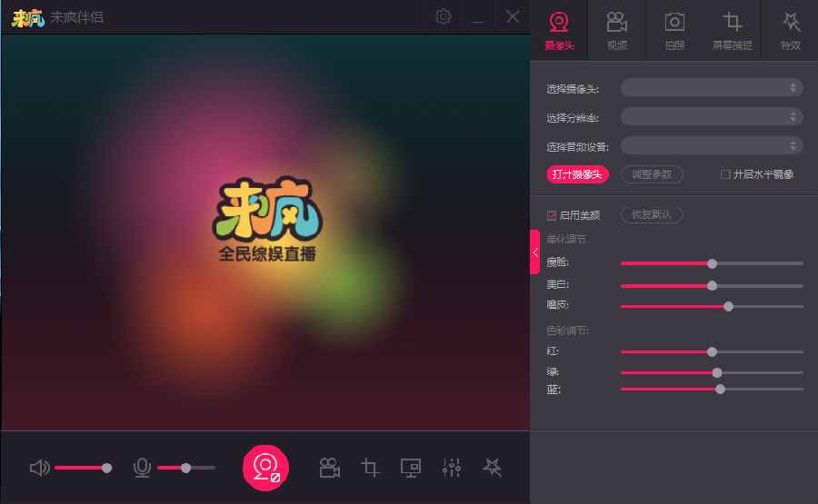Switch to the 拍照 tab
This screenshot has height=504, width=818.
(674, 30)
